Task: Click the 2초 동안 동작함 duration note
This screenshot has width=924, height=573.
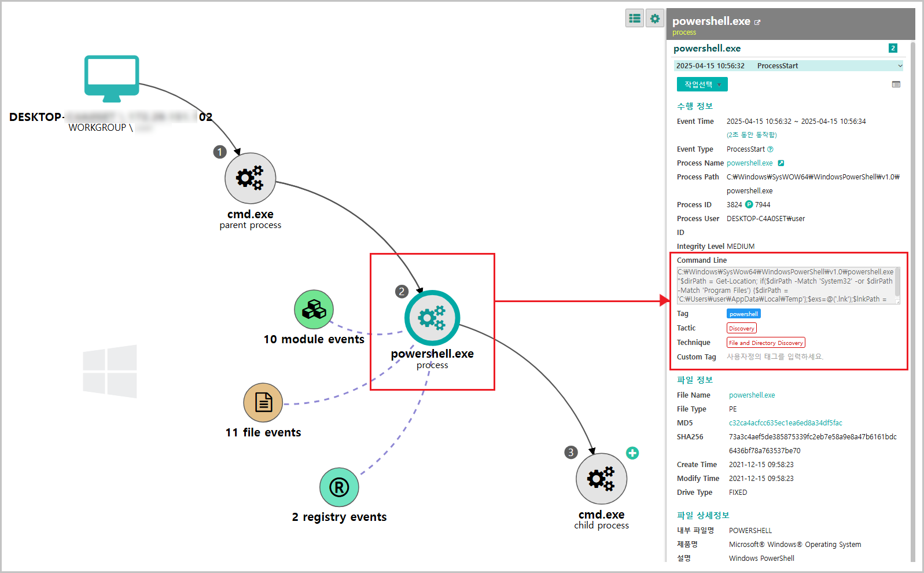Action: 752,135
